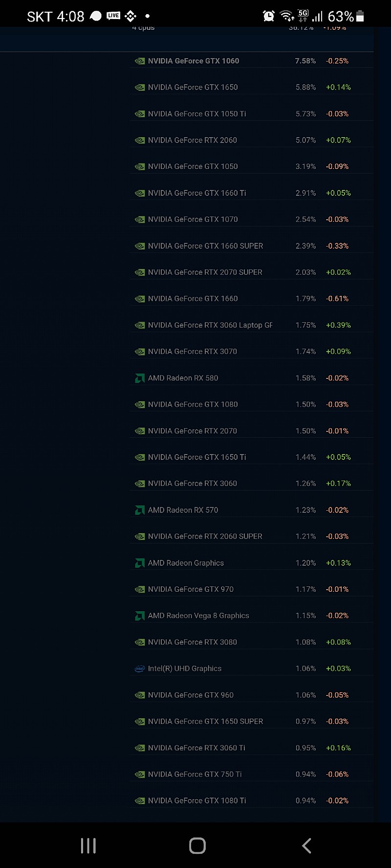This screenshot has width=391, height=868.
Task: Select the NVIDIA GeForce GTX 1650 row
Action: [193, 87]
